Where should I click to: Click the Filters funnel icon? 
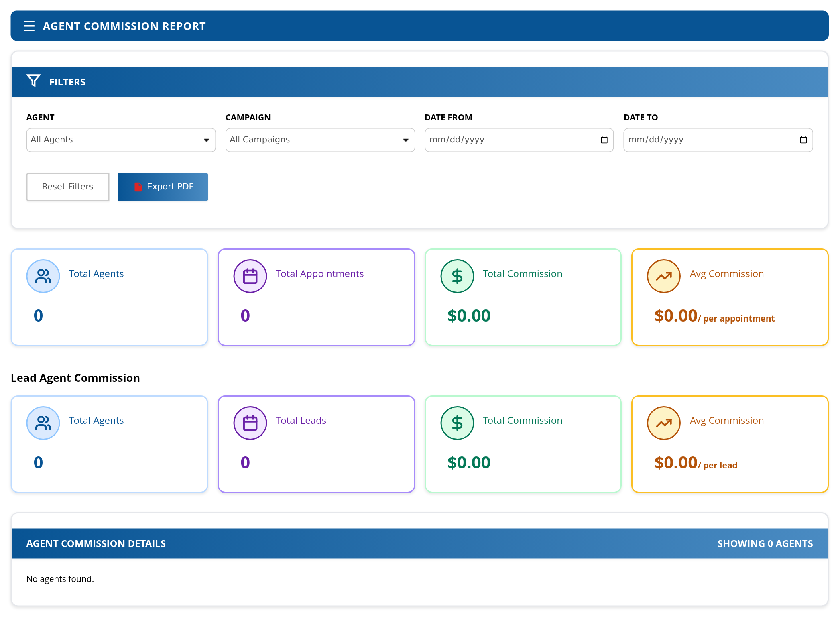pyautogui.click(x=34, y=81)
